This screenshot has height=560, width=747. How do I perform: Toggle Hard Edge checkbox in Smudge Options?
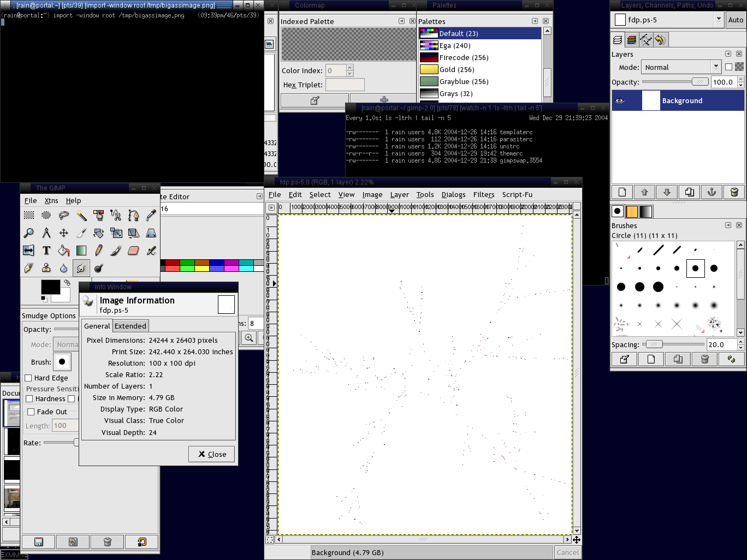tap(28, 378)
